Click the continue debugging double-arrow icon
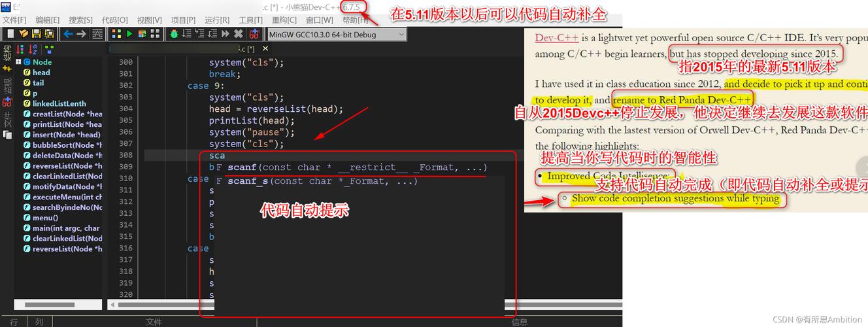This screenshot has height=327, width=868. tap(225, 34)
